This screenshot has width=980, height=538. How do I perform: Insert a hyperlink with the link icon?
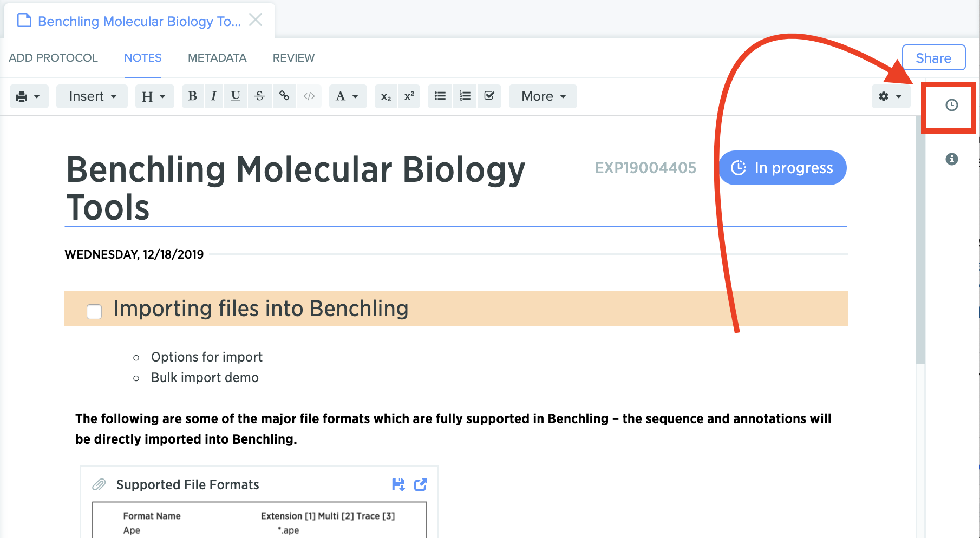tap(284, 96)
